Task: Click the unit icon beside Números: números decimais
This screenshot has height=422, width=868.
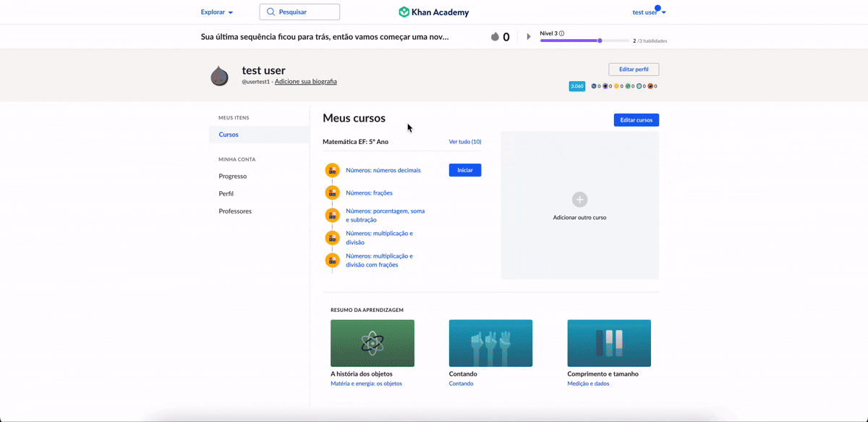Action: 332,170
